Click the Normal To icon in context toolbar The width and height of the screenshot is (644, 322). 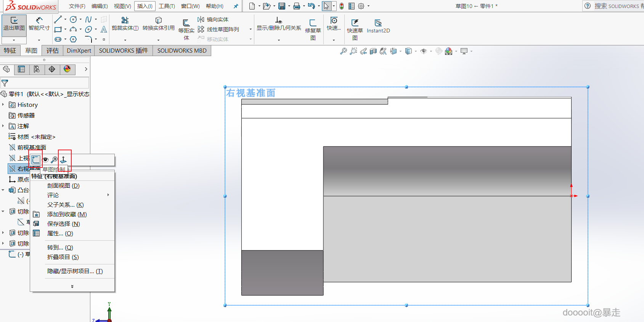click(64, 160)
